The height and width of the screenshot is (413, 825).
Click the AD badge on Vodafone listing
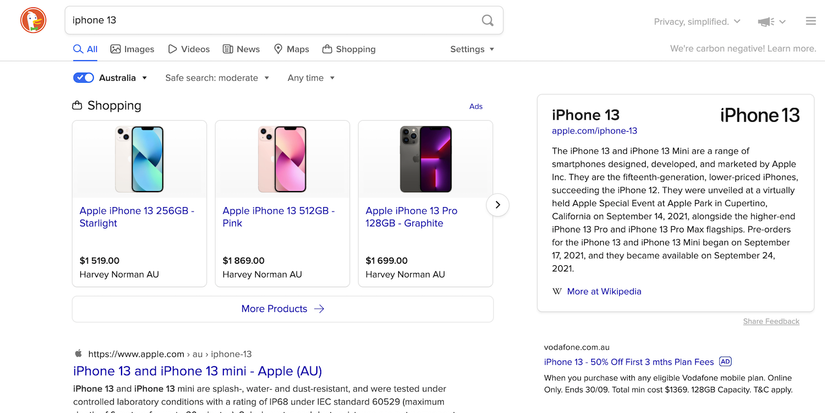[x=726, y=361]
